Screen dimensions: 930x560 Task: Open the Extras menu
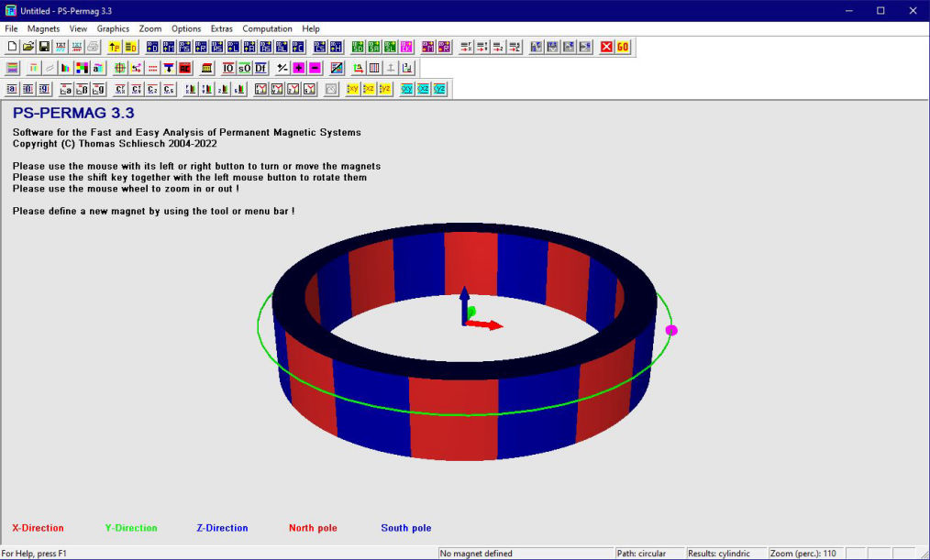pyautogui.click(x=221, y=28)
